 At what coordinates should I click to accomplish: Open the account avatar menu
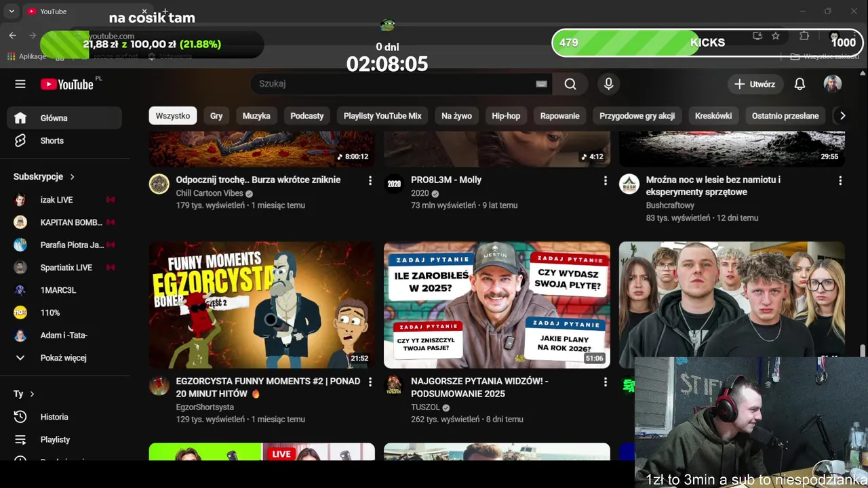click(833, 84)
